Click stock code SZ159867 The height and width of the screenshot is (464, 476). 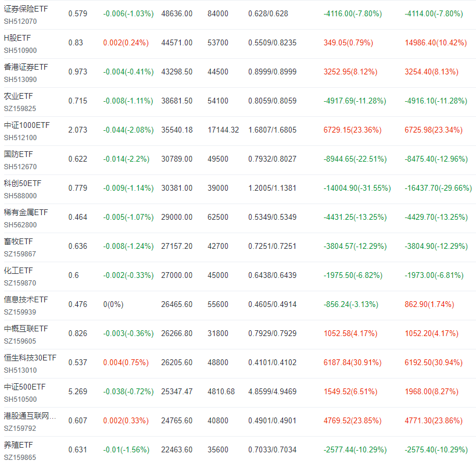pos(20,254)
